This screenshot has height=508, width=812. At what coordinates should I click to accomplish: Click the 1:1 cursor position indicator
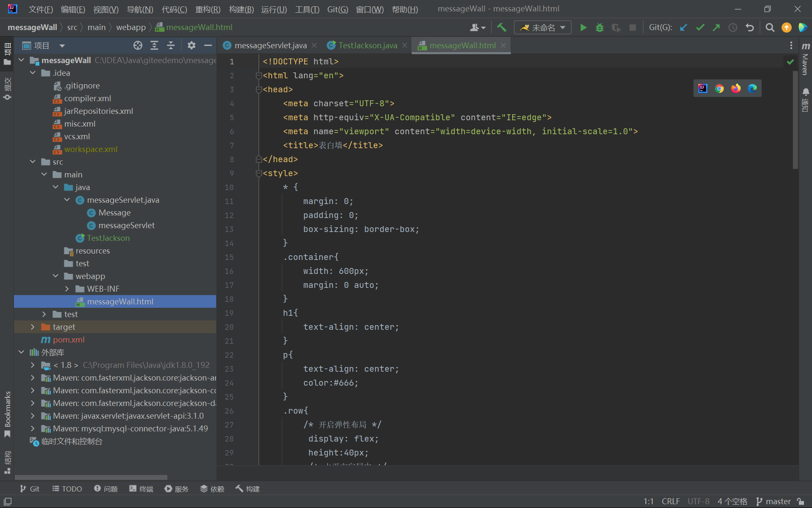[x=648, y=502]
